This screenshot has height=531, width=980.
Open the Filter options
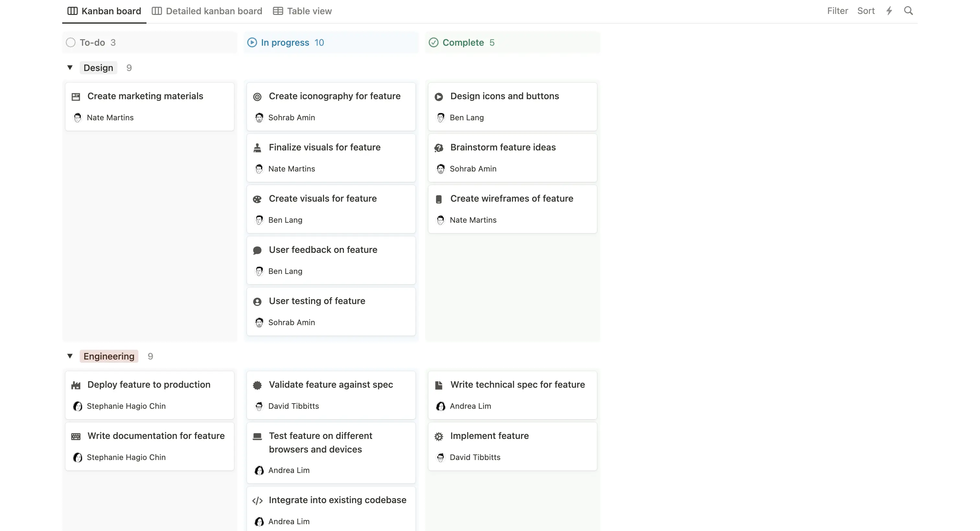837,11
